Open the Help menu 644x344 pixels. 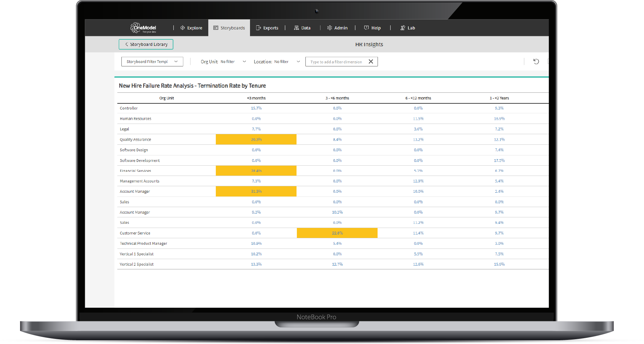[372, 28]
